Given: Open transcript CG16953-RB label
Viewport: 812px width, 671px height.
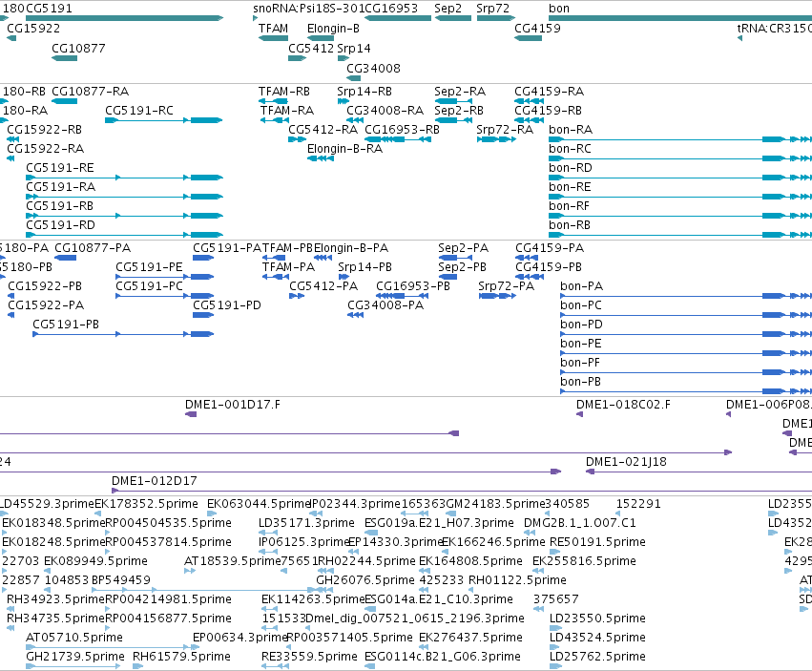Looking at the screenshot, I should [x=403, y=130].
